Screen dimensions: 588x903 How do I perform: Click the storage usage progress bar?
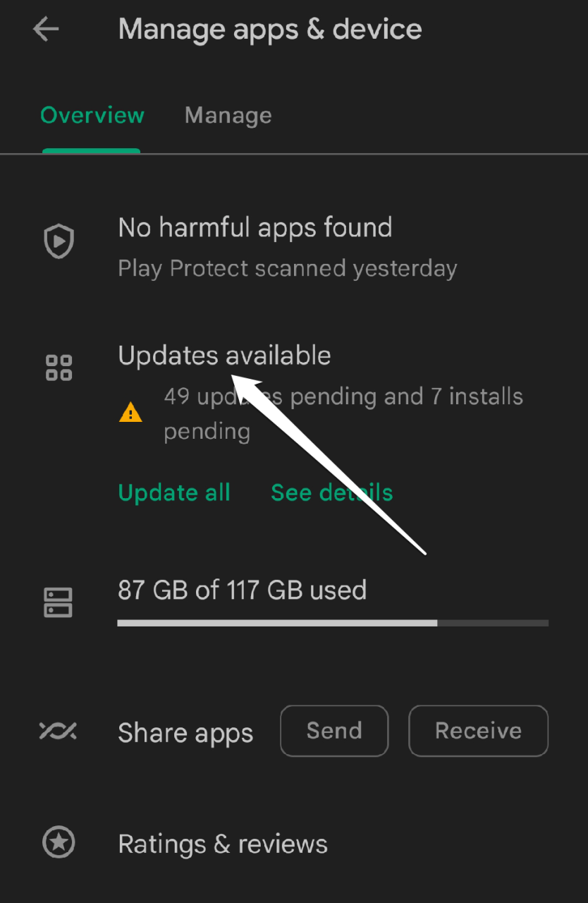coord(333,623)
